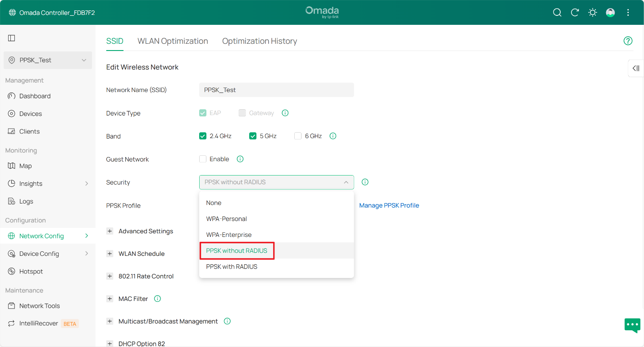Open the user account avatar
The height and width of the screenshot is (347, 644).
coord(610,13)
